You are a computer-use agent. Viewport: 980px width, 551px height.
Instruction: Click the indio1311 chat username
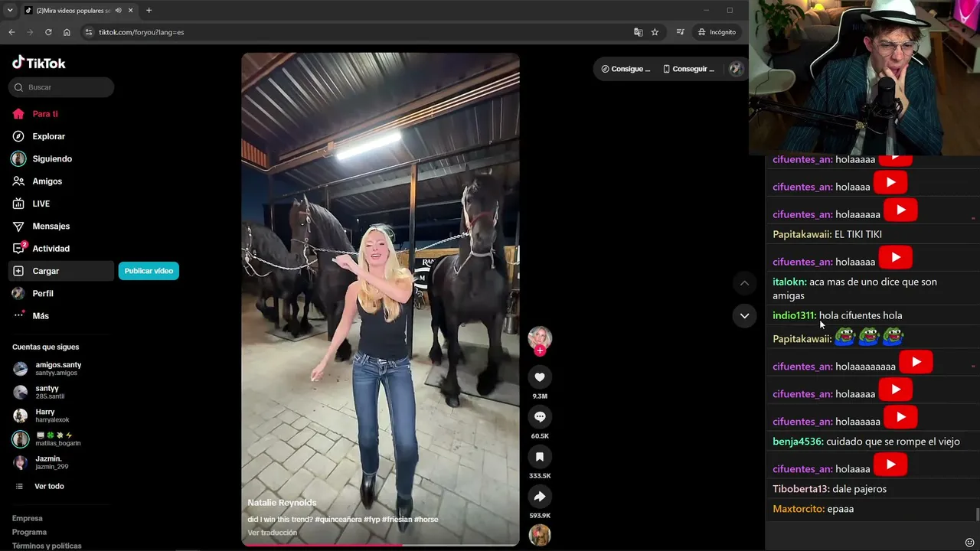point(795,315)
